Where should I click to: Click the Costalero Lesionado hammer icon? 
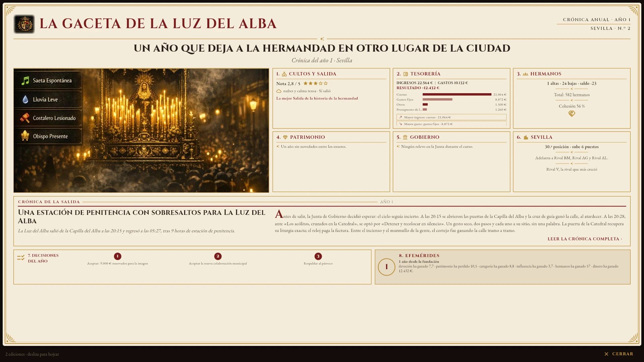coord(25,118)
